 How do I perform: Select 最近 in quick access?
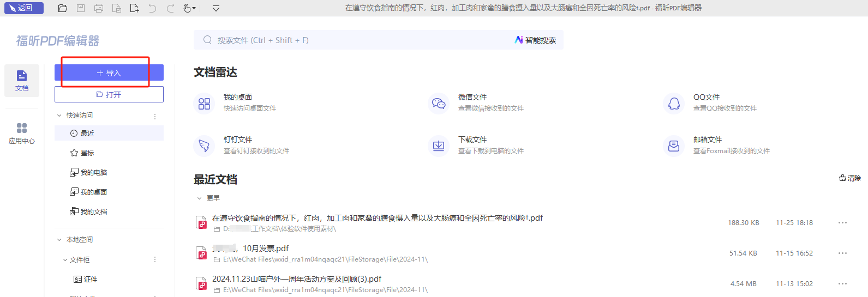(x=109, y=133)
